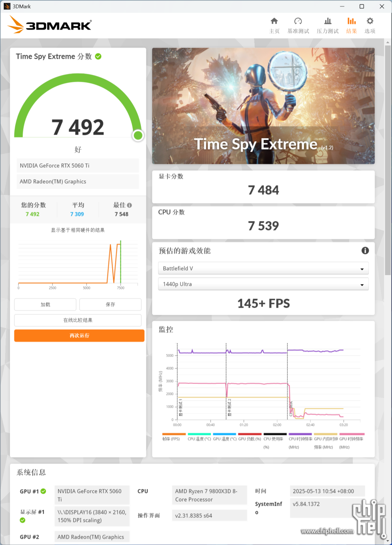Toggle the GPU 时钟频率 pink legend swatch
The width and height of the screenshot is (392, 545).
pos(352,434)
